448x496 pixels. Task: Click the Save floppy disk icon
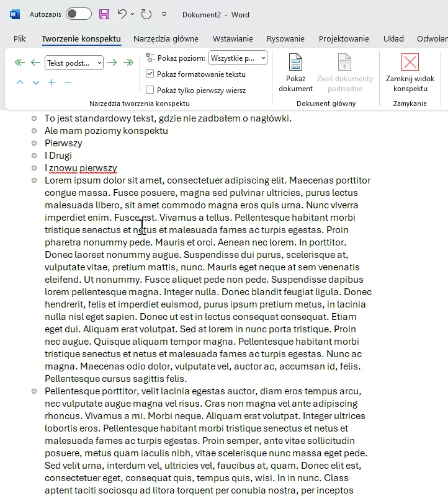(104, 14)
